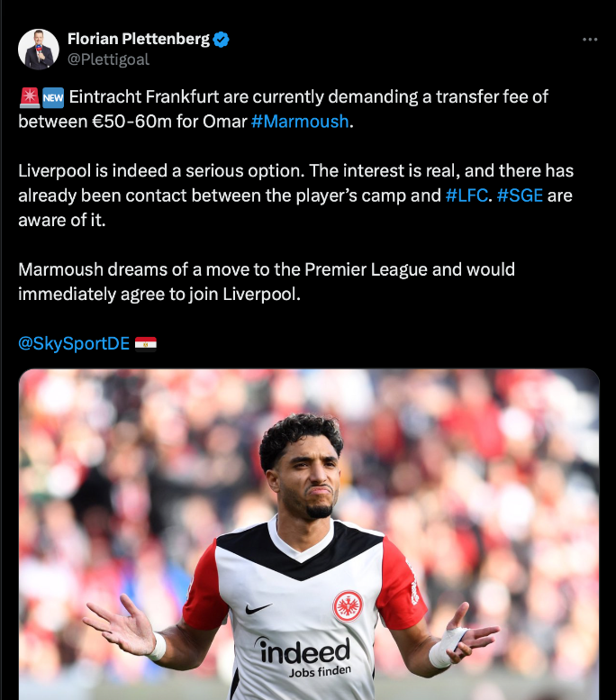Click the red siren emoji
Viewport: 616px width, 700px height.
pyautogui.click(x=30, y=98)
